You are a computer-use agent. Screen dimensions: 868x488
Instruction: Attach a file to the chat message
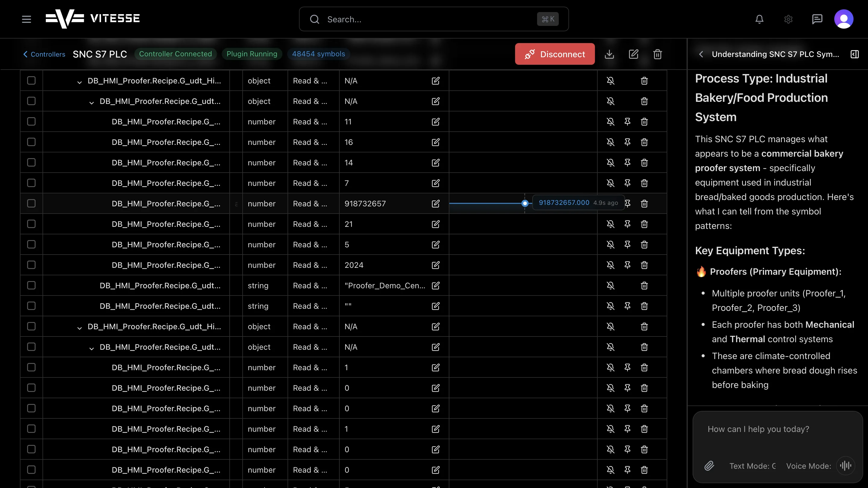[709, 466]
